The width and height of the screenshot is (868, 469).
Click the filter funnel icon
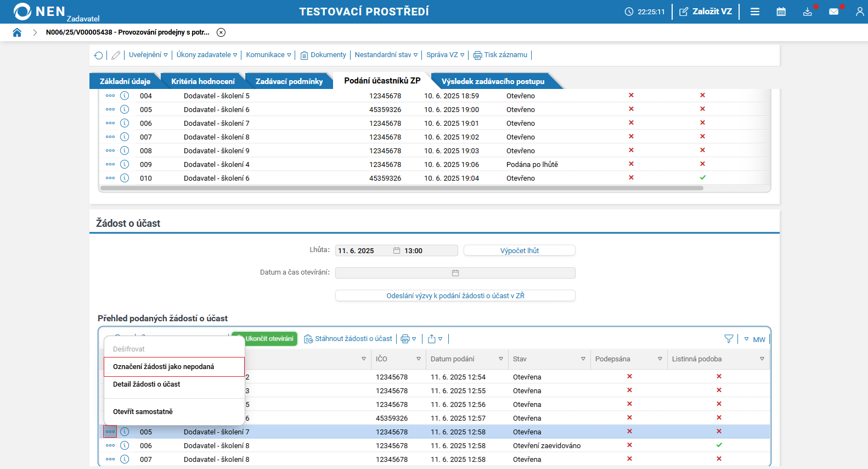tap(729, 339)
